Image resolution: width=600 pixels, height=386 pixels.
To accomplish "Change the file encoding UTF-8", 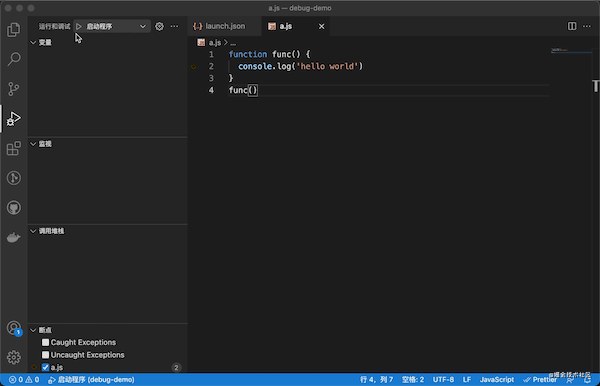I will tap(443, 379).
